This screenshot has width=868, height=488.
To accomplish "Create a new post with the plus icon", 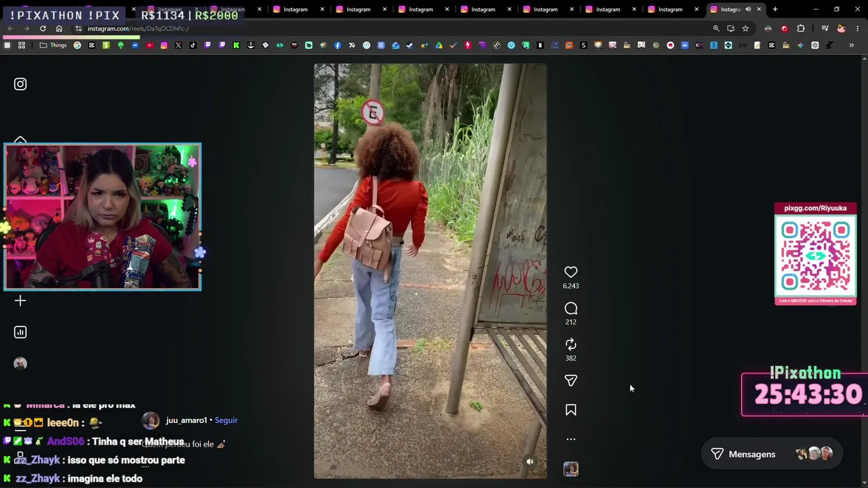I will coord(20,301).
